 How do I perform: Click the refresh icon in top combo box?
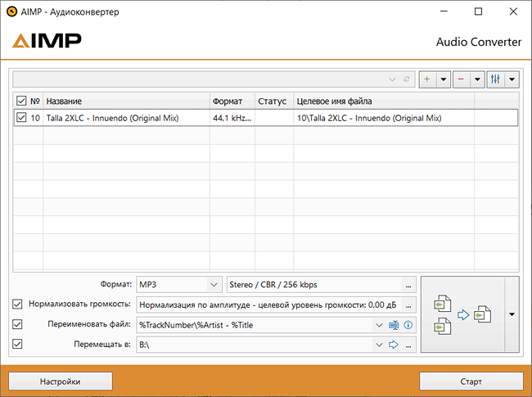(407, 79)
